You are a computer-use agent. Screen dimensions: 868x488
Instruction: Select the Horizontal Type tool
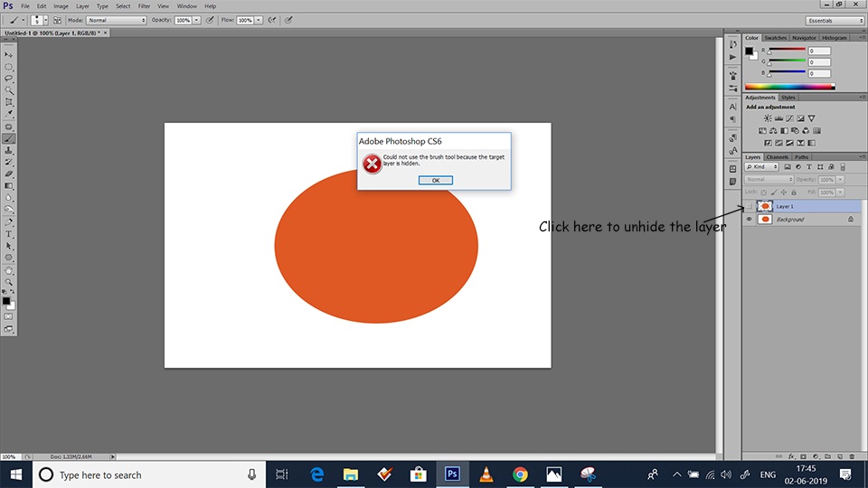[8, 234]
